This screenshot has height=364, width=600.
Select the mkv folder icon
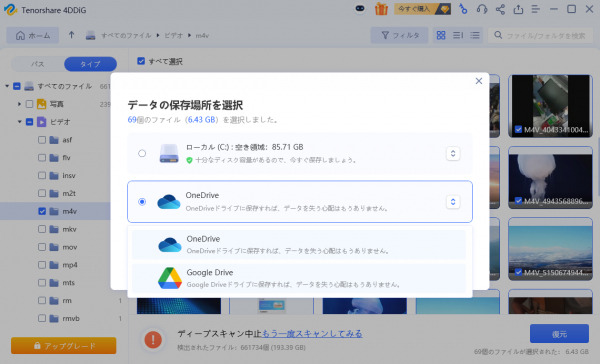pos(54,229)
